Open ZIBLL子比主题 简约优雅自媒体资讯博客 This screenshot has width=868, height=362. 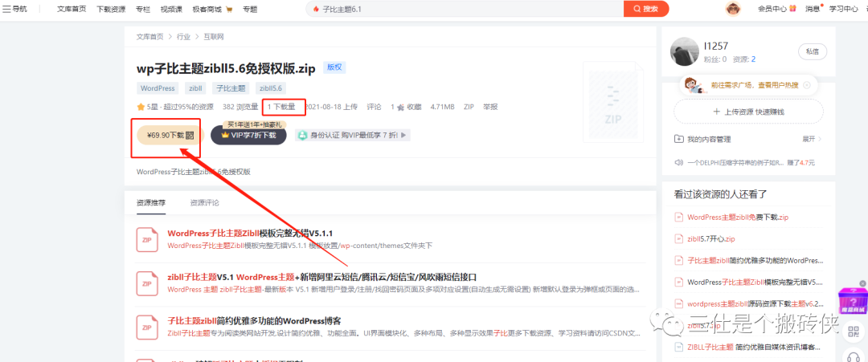[754, 347]
